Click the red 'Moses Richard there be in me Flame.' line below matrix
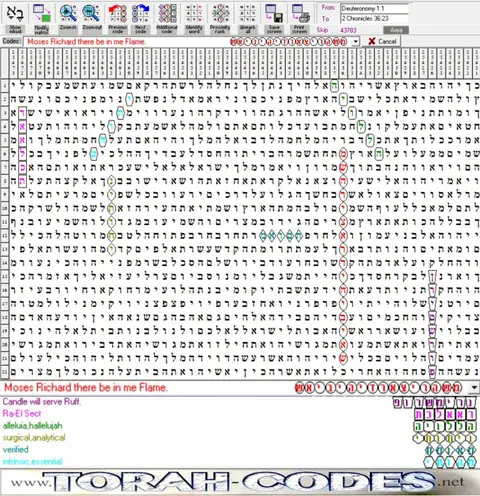This screenshot has height=496, width=480. click(x=86, y=388)
